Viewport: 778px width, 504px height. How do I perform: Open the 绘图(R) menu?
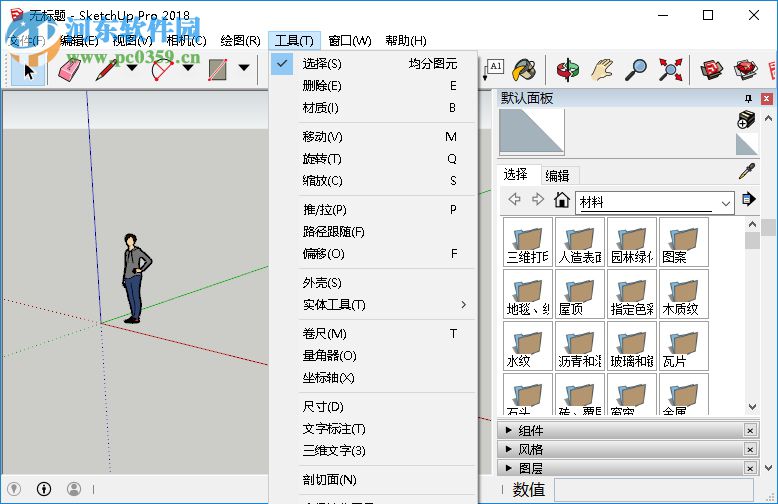[240, 41]
